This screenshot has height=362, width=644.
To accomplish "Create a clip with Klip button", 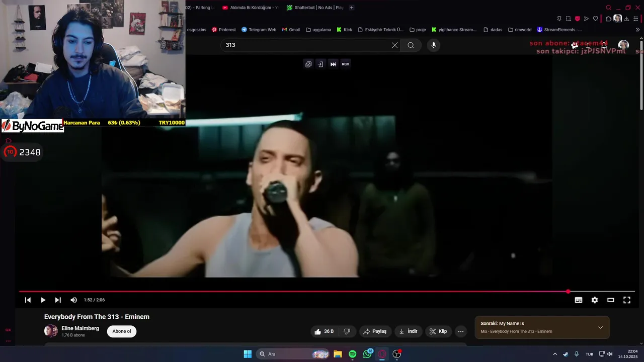I will click(438, 331).
